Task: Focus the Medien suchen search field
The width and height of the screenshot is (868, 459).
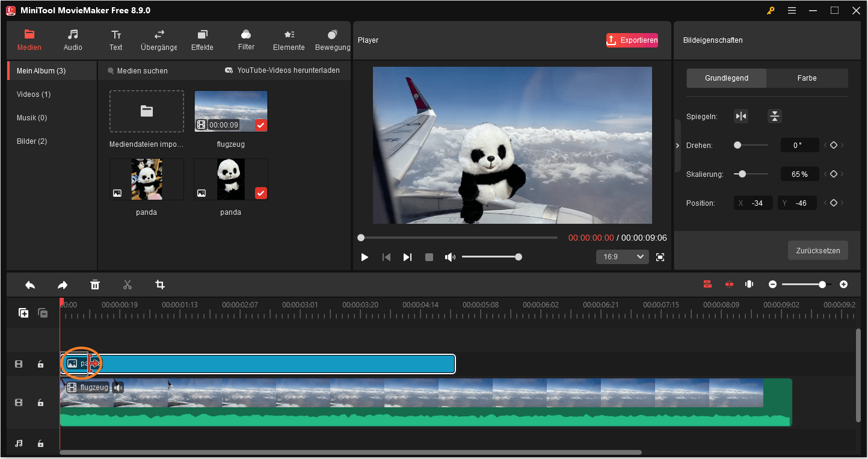Action: point(143,71)
